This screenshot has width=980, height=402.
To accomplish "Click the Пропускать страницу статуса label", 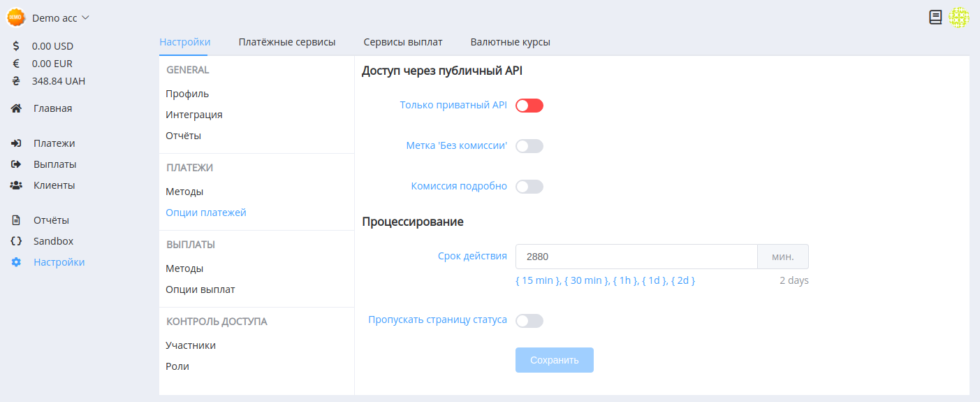I will pos(438,320).
